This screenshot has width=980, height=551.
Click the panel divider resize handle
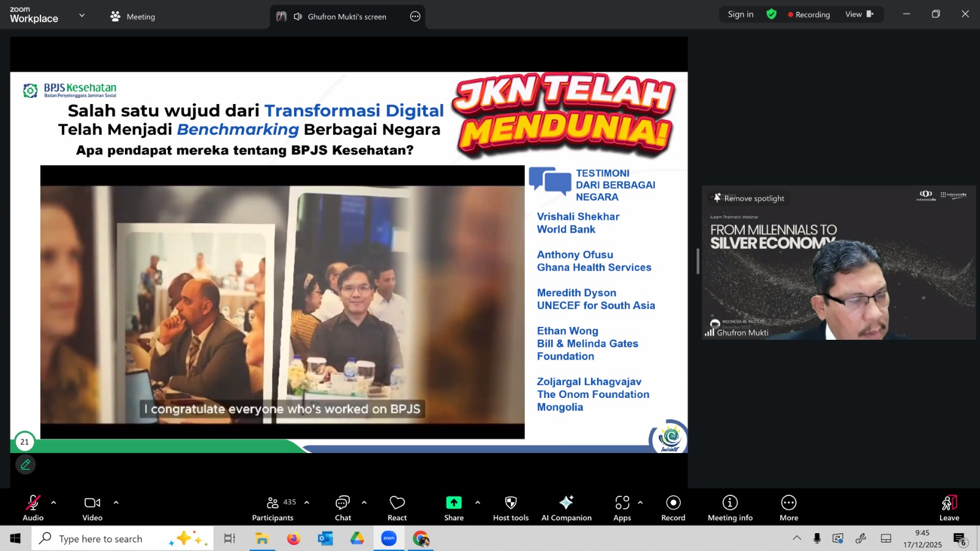698,261
